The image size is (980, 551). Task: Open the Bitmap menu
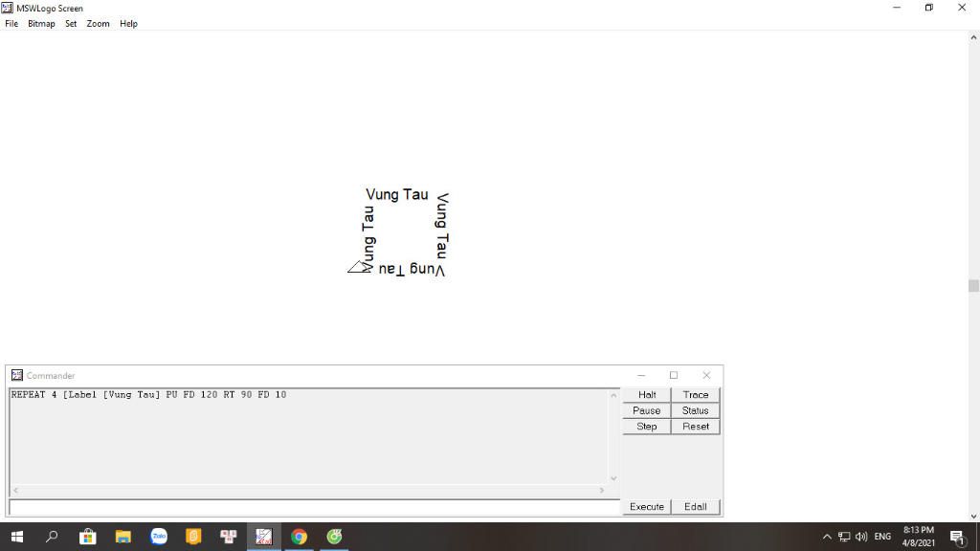(x=41, y=24)
